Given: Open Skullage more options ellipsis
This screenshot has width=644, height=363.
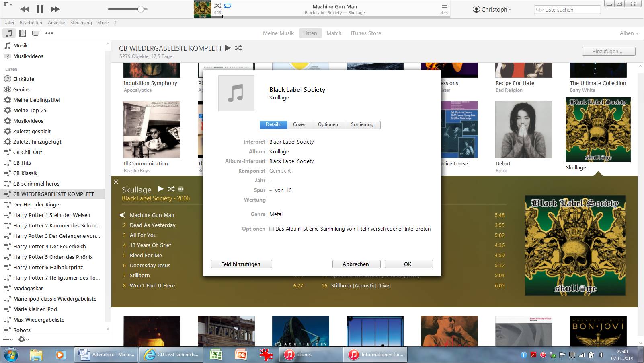Looking at the screenshot, I should coord(181,189).
